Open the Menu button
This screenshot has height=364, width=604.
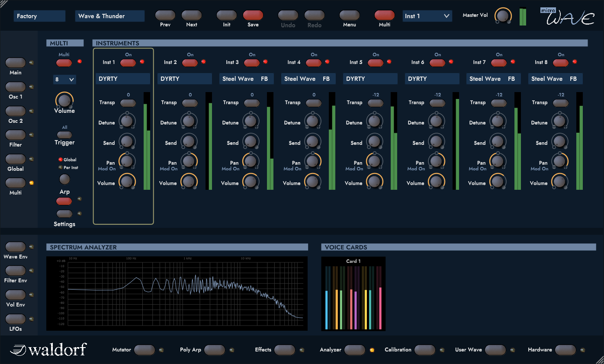coord(350,16)
